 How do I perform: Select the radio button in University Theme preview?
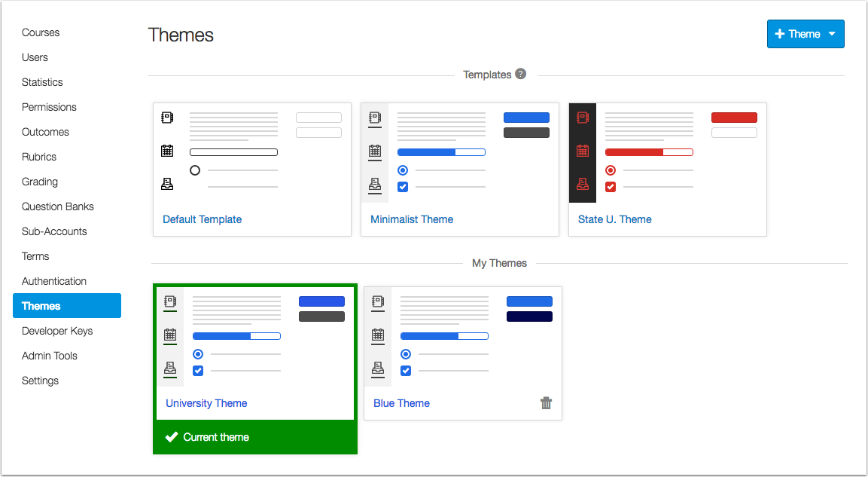click(x=197, y=354)
